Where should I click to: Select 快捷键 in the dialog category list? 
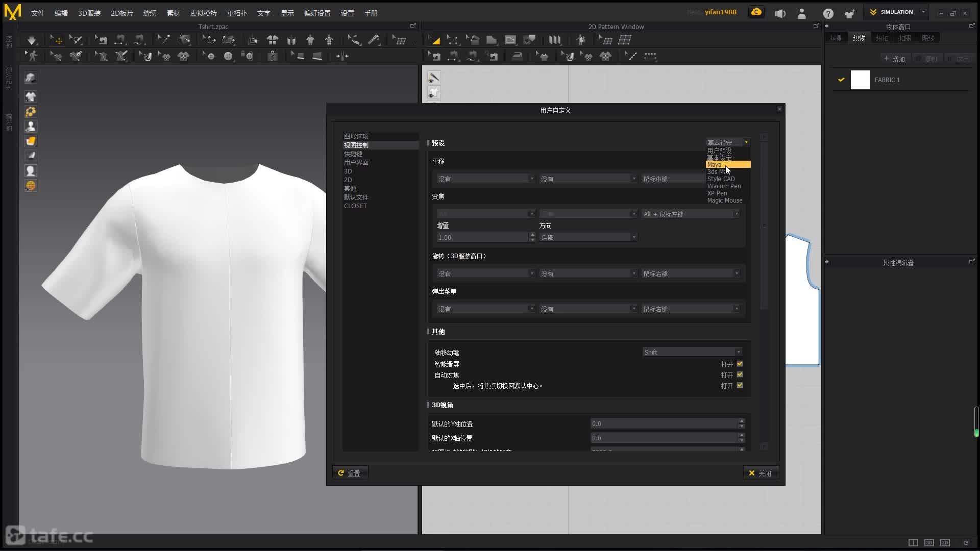[x=353, y=154]
